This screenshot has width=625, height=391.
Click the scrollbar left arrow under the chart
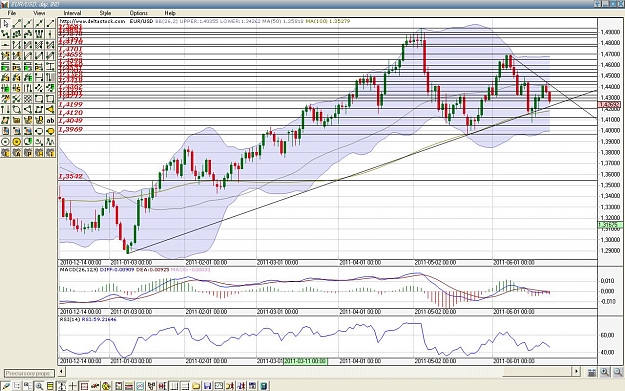click(61, 371)
